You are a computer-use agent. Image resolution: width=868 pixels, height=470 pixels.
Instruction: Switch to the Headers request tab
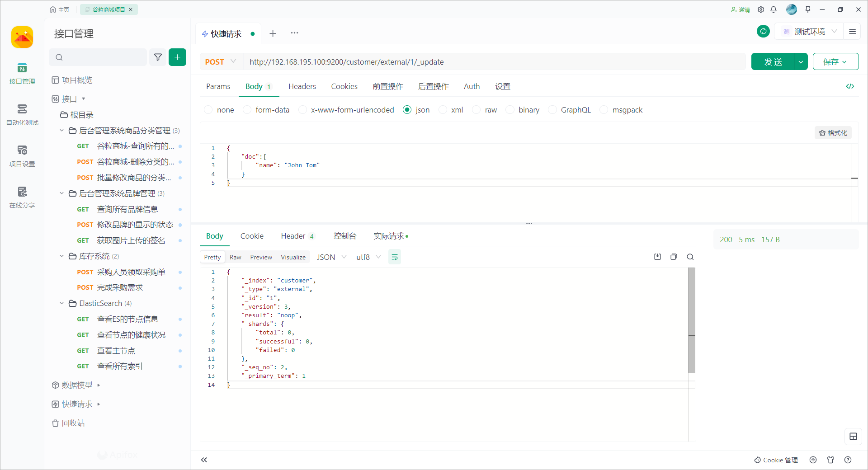click(302, 86)
